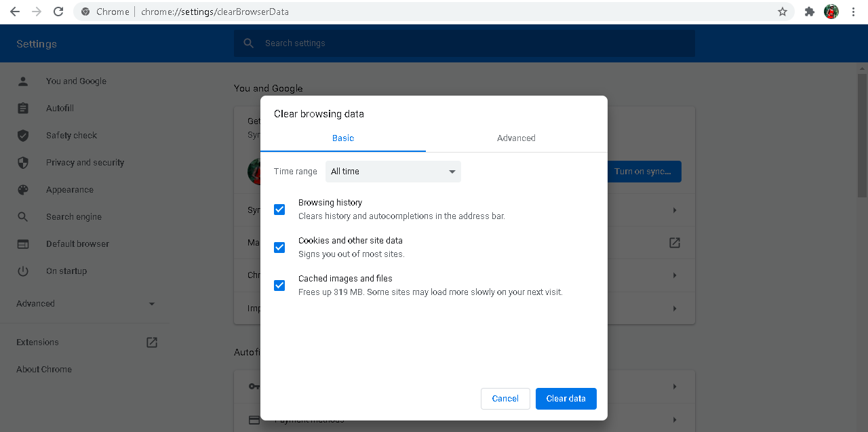The width and height of the screenshot is (868, 432).
Task: Bookmark this page with the star icon
Action: pyautogui.click(x=782, y=12)
